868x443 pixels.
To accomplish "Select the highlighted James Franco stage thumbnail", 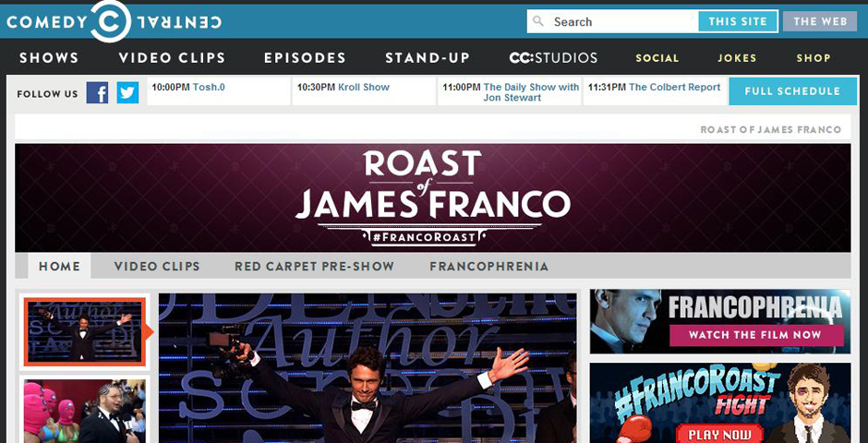I will (x=84, y=330).
